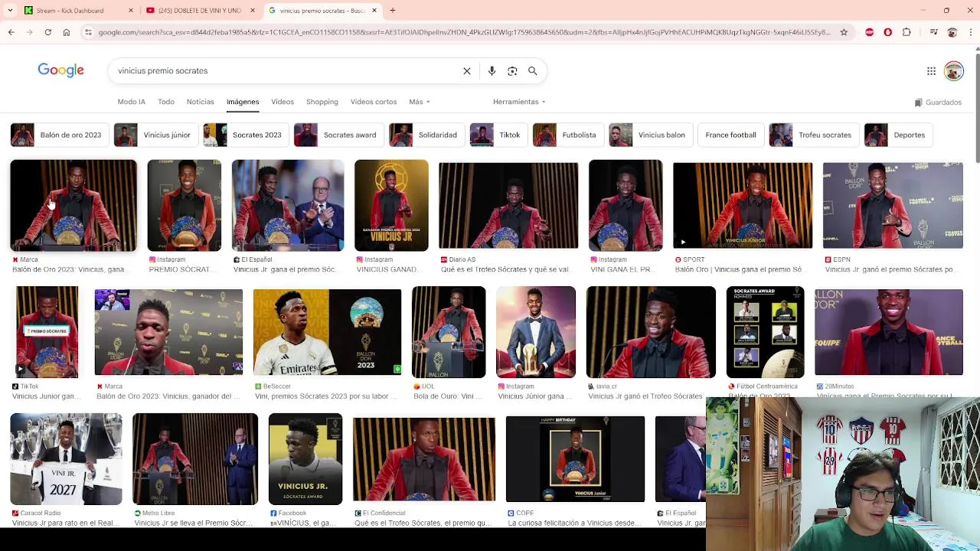Filter by Vinicius balon chip
The height and width of the screenshot is (551, 980).
[x=650, y=135]
